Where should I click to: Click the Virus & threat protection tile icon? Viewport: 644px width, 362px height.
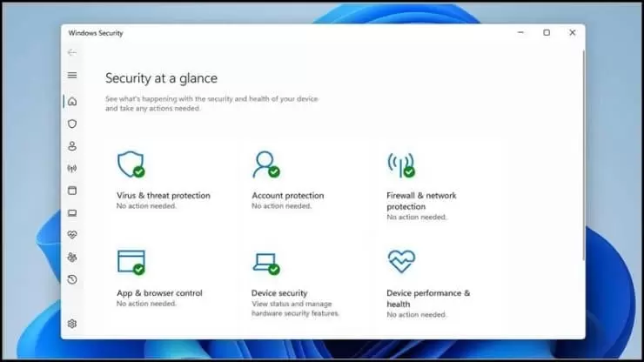point(131,164)
